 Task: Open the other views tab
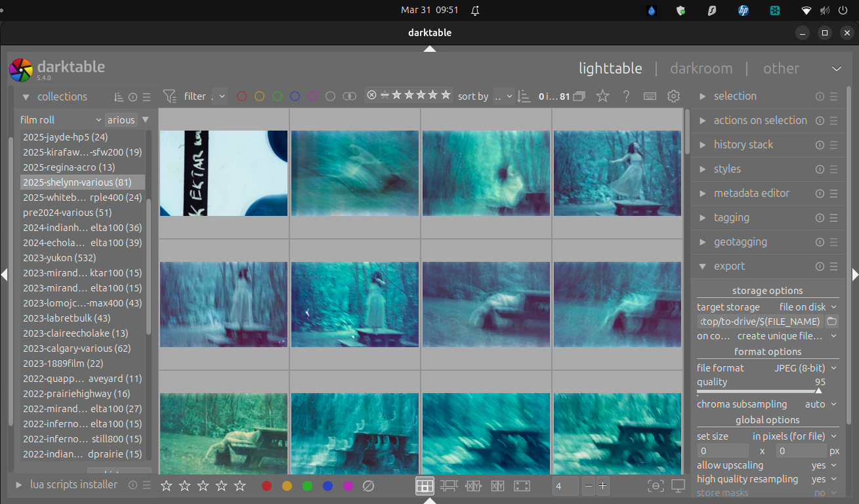[781, 68]
